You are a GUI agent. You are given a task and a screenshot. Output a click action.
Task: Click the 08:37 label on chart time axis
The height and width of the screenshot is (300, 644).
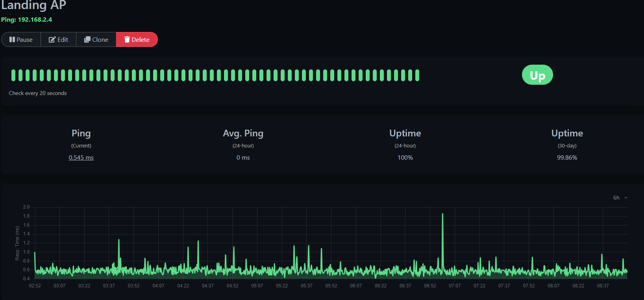(x=603, y=285)
